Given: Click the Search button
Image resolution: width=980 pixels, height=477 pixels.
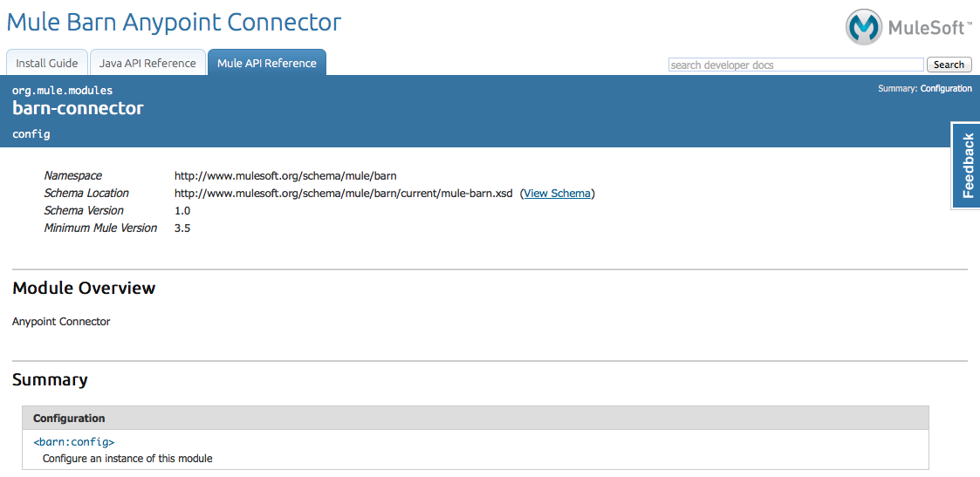Looking at the screenshot, I should 949,65.
